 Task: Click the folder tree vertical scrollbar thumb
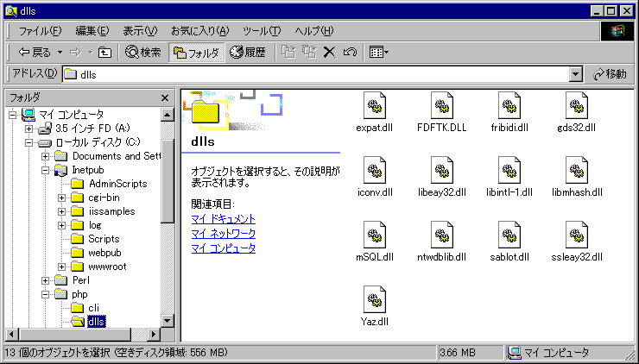click(168, 181)
